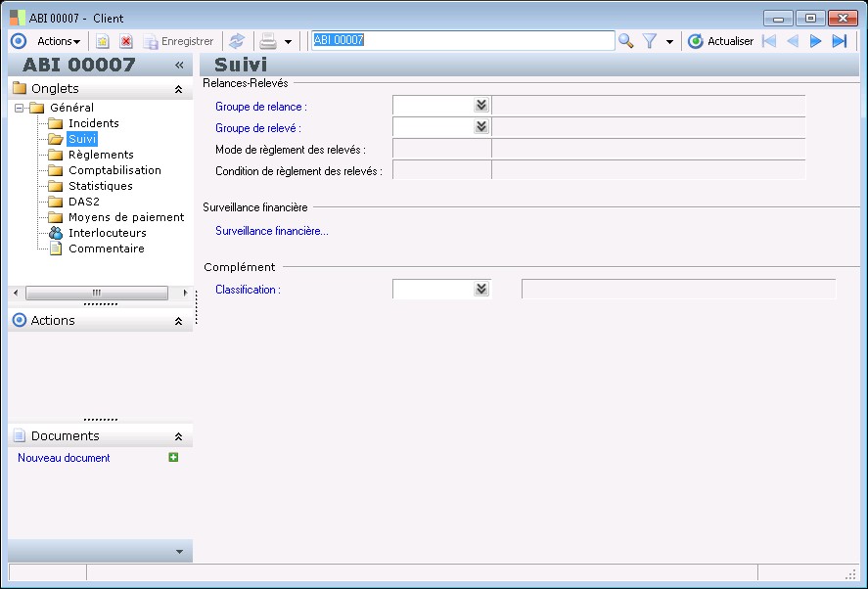Click the Condition de règlement des relevés field

click(441, 170)
